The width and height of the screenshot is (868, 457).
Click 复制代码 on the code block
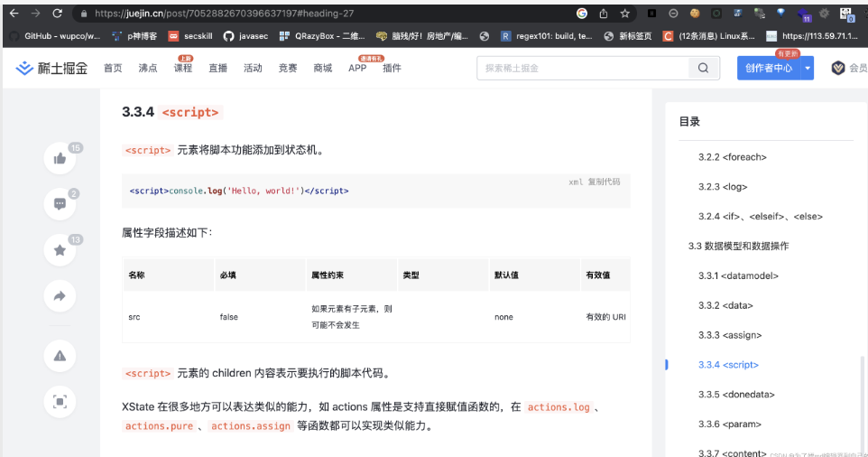tap(604, 182)
